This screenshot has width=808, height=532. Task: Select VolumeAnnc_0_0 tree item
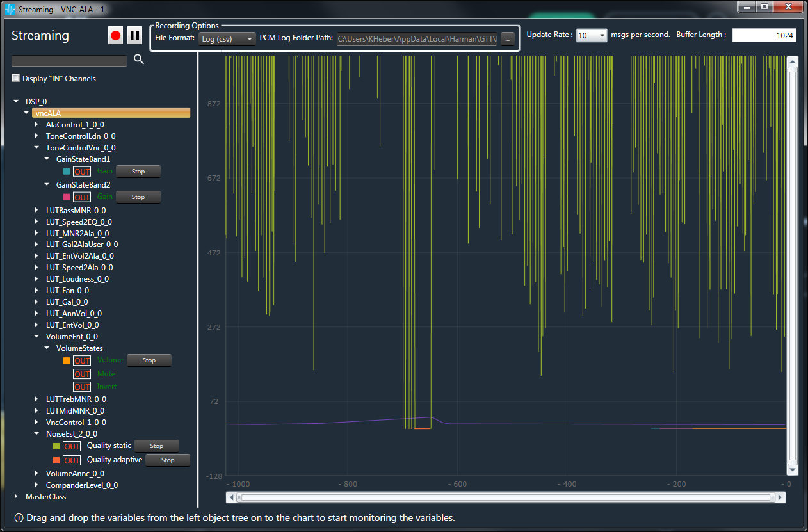[x=75, y=474]
